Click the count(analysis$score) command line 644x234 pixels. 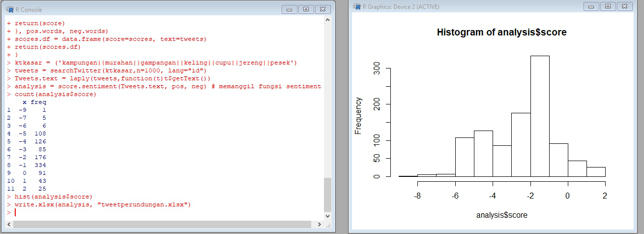[51, 94]
